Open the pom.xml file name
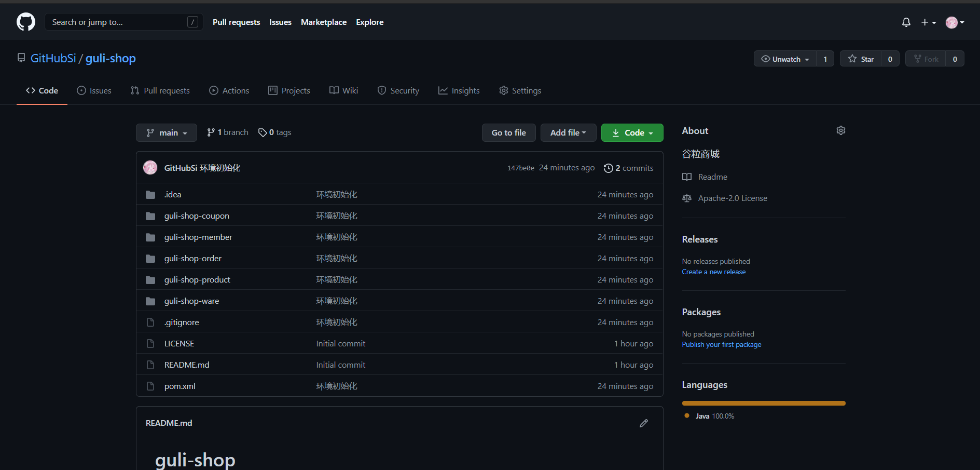The image size is (980, 470). pyautogui.click(x=180, y=386)
